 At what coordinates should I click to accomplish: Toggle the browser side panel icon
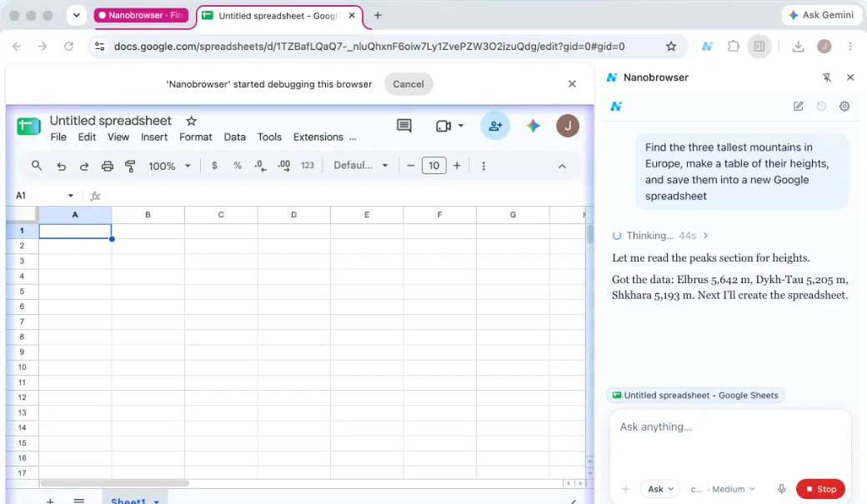[759, 47]
